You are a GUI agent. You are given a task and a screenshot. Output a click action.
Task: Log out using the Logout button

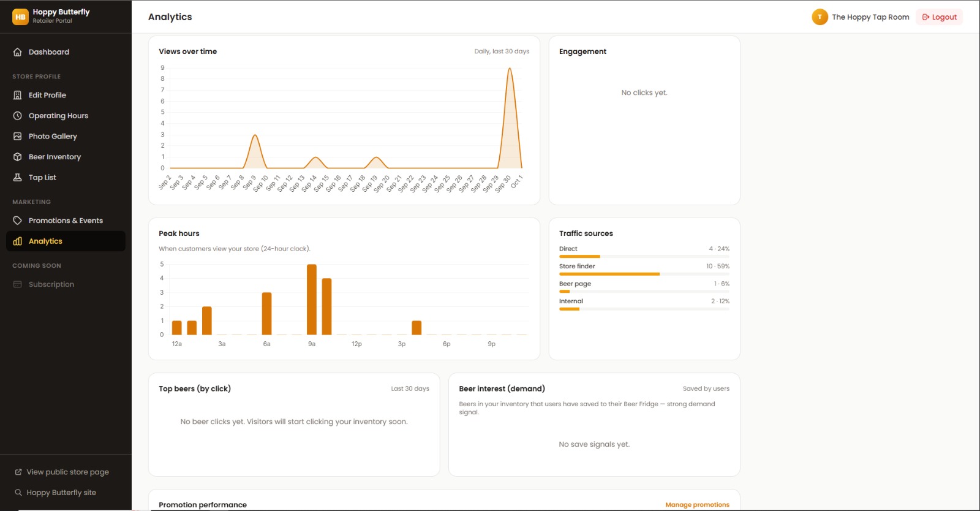(x=939, y=17)
